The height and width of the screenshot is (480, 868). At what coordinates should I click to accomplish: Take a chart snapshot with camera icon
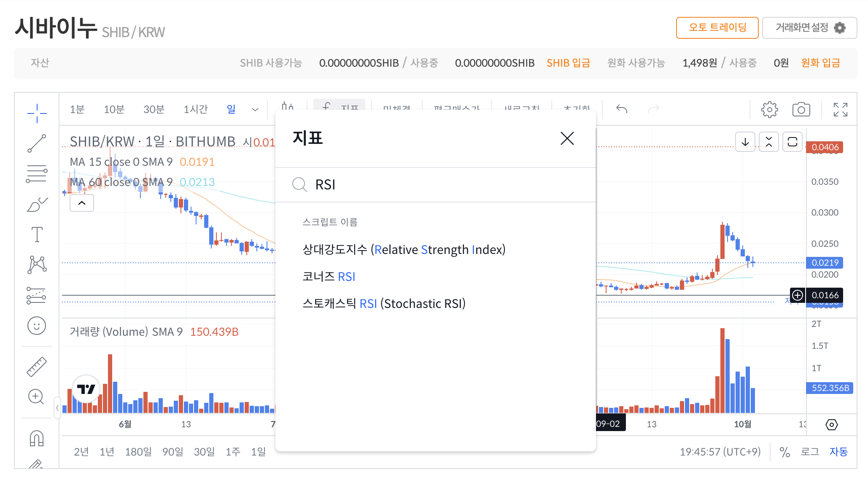pos(801,110)
